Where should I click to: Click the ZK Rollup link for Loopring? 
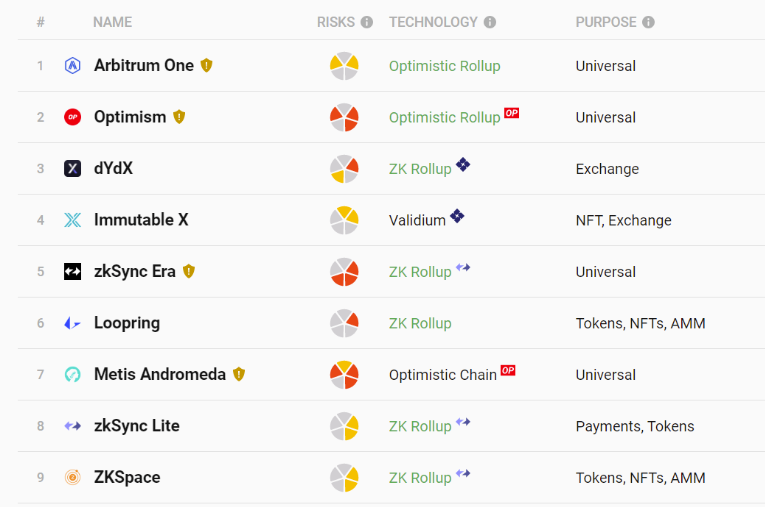point(420,324)
